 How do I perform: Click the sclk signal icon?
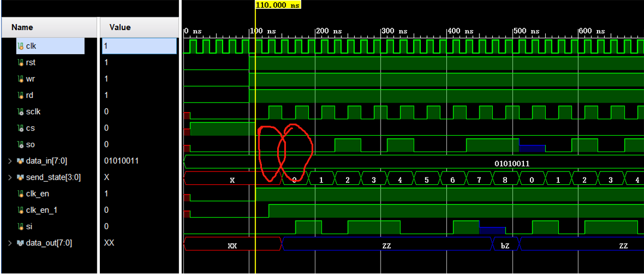pyautogui.click(x=20, y=111)
